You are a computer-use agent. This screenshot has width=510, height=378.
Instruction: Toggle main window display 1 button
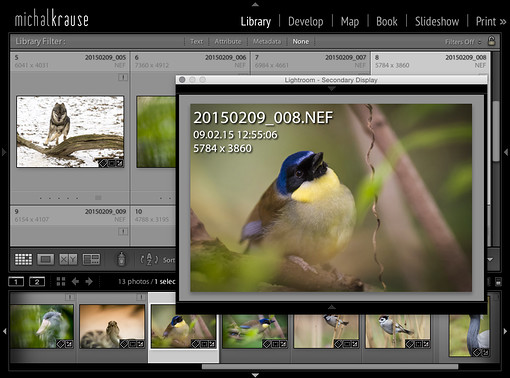coord(16,282)
